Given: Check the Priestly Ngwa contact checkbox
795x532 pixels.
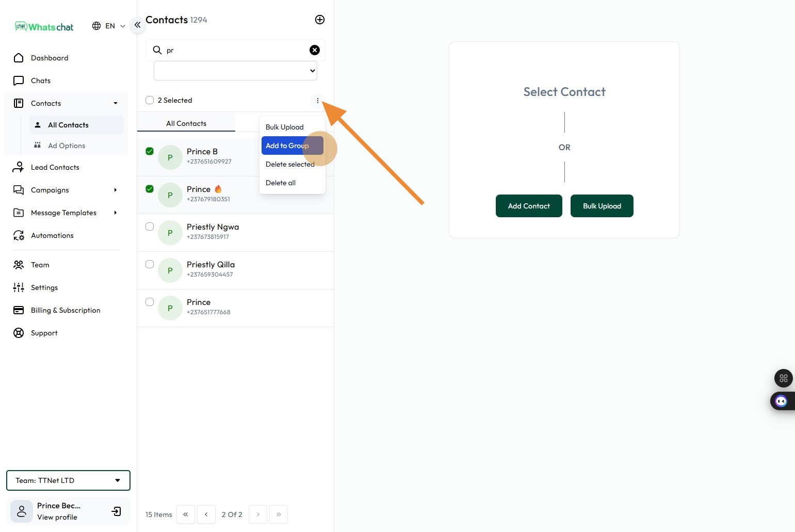Looking at the screenshot, I should tap(150, 227).
